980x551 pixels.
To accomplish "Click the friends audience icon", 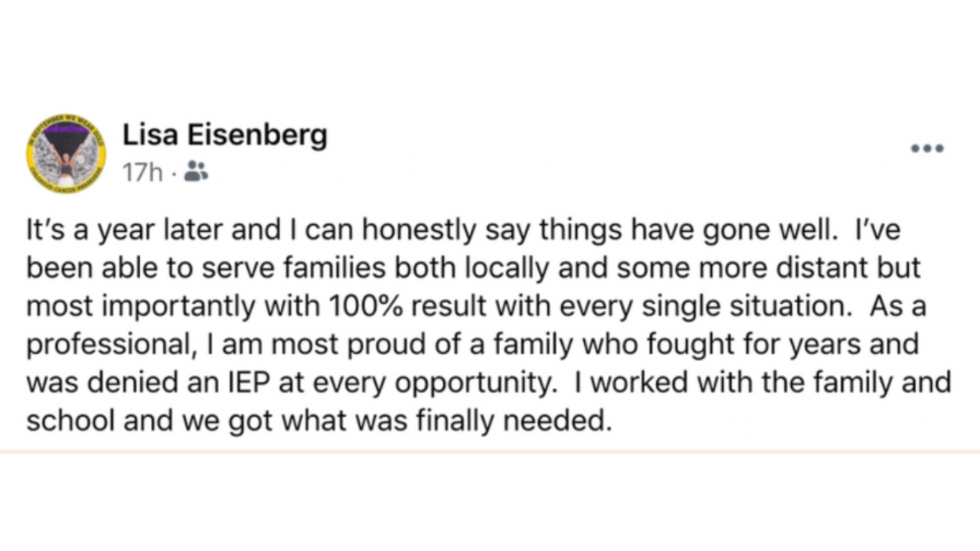I will (197, 173).
